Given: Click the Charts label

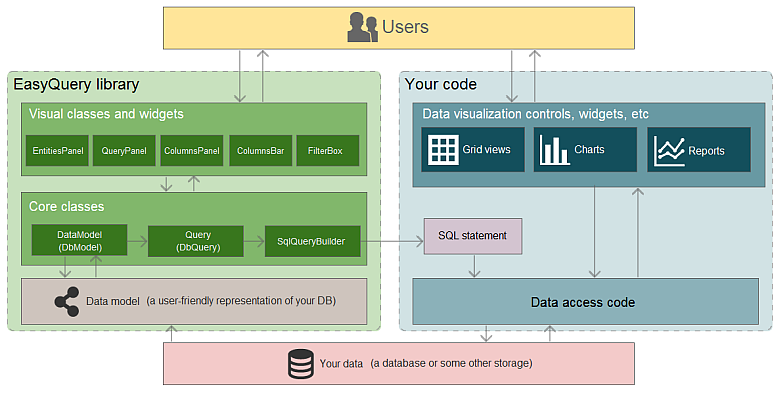Looking at the screenshot, I should click(589, 149).
